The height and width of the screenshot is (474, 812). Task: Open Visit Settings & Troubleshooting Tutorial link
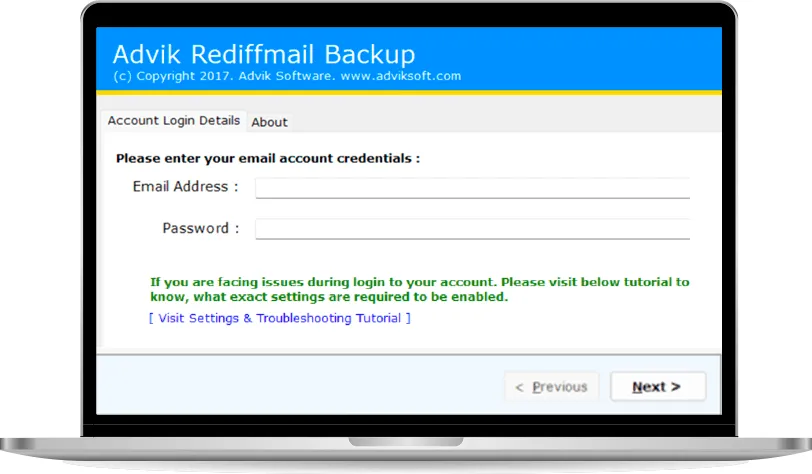pyautogui.click(x=279, y=318)
